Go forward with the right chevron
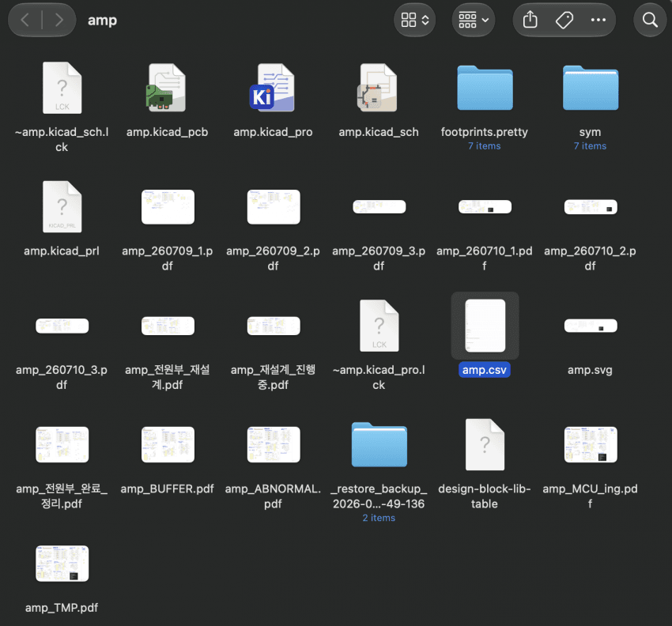 (59, 20)
